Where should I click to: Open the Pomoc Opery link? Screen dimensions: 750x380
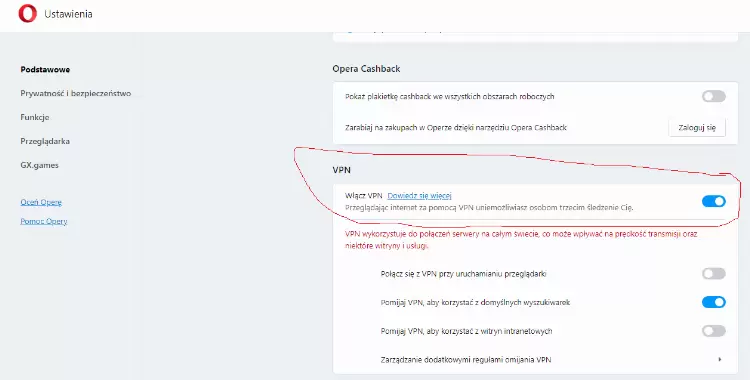pyautogui.click(x=44, y=221)
